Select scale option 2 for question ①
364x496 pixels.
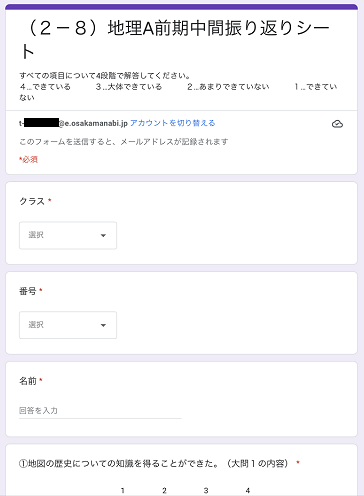(x=164, y=490)
